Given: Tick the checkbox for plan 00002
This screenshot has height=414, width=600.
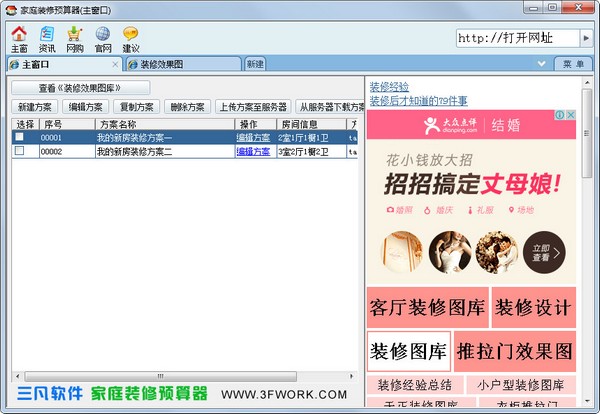Looking at the screenshot, I should (x=19, y=151).
